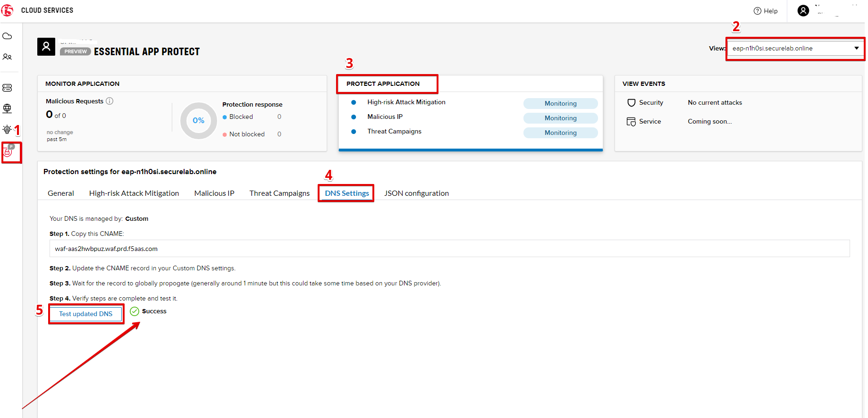Click the Coming soon... text
Viewport: 868px width, 418px height.
coord(710,121)
